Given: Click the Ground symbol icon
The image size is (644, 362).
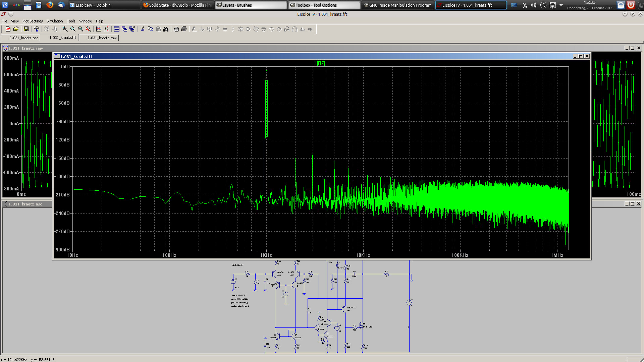Looking at the screenshot, I should 202,29.
